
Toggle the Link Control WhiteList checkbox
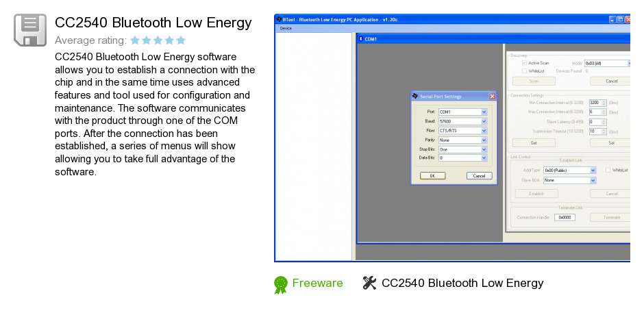[x=608, y=170]
